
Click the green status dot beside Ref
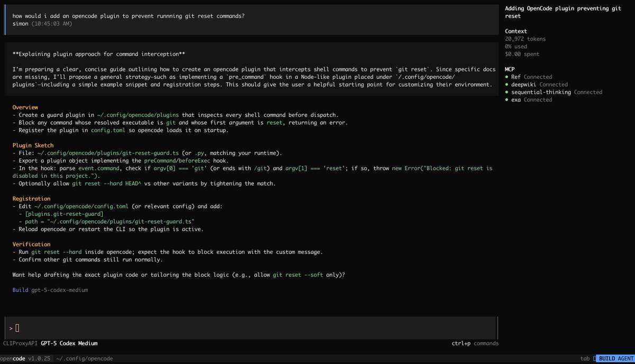(507, 77)
